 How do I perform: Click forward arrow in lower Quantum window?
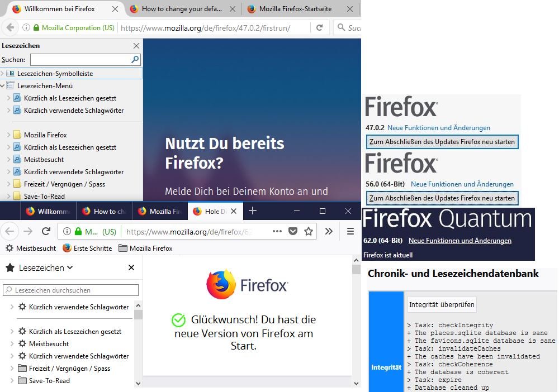point(28,231)
